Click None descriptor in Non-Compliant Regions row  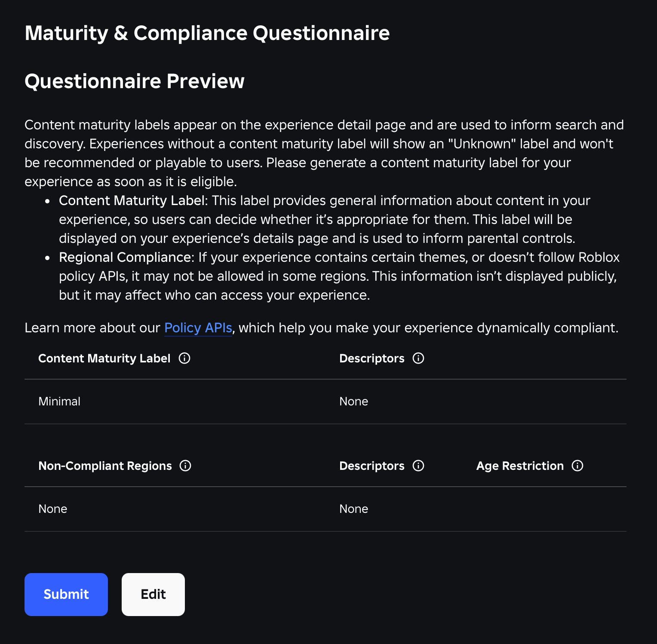[353, 509]
